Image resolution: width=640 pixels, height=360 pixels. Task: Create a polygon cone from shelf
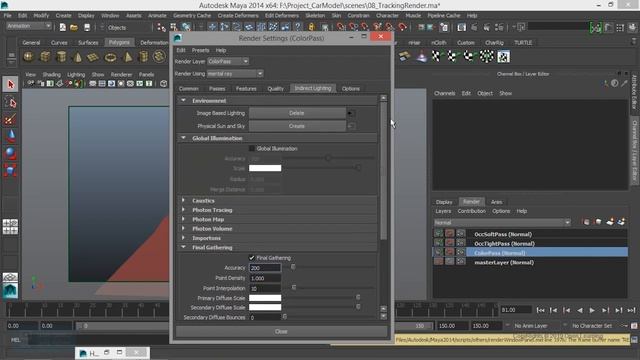[x=78, y=57]
